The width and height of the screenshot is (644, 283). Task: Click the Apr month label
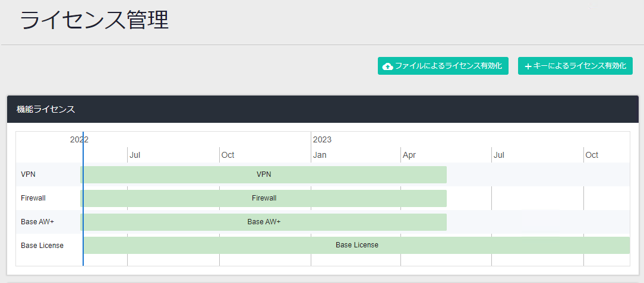(409, 155)
